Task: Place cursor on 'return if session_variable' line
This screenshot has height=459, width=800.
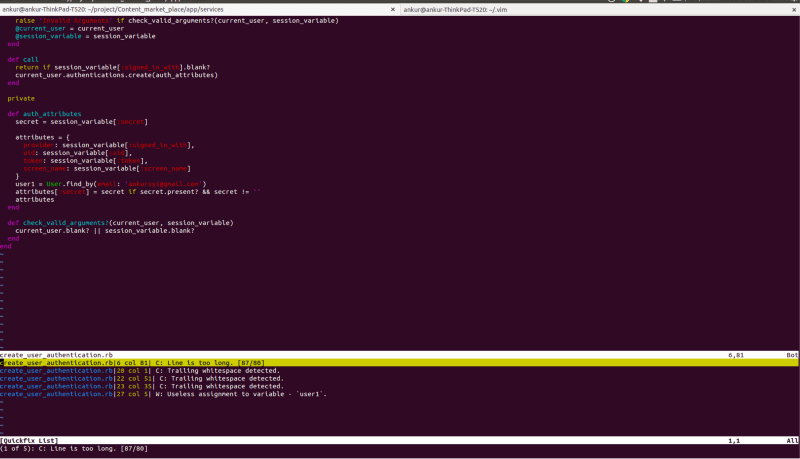Action: 112,67
